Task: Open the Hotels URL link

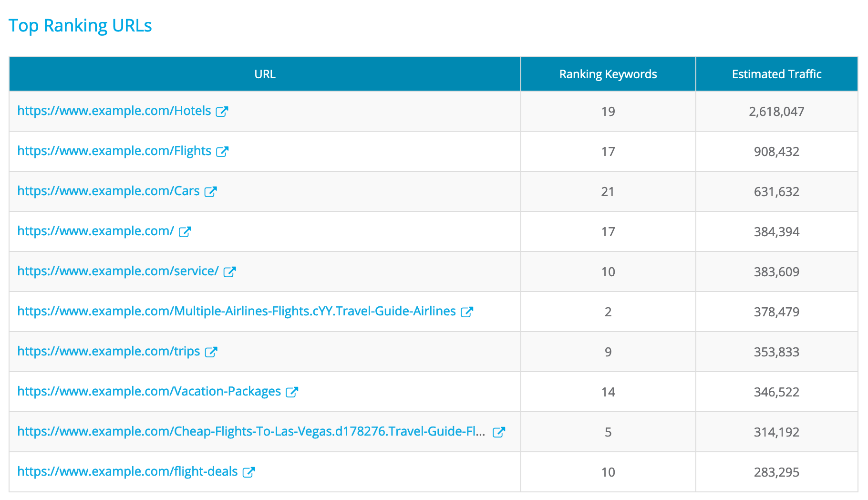Action: coord(114,111)
